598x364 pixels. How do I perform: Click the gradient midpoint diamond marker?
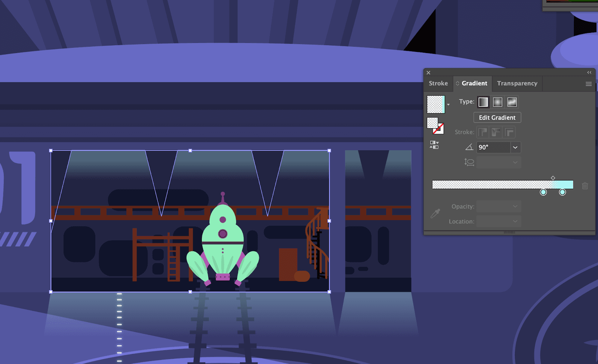[552, 178]
